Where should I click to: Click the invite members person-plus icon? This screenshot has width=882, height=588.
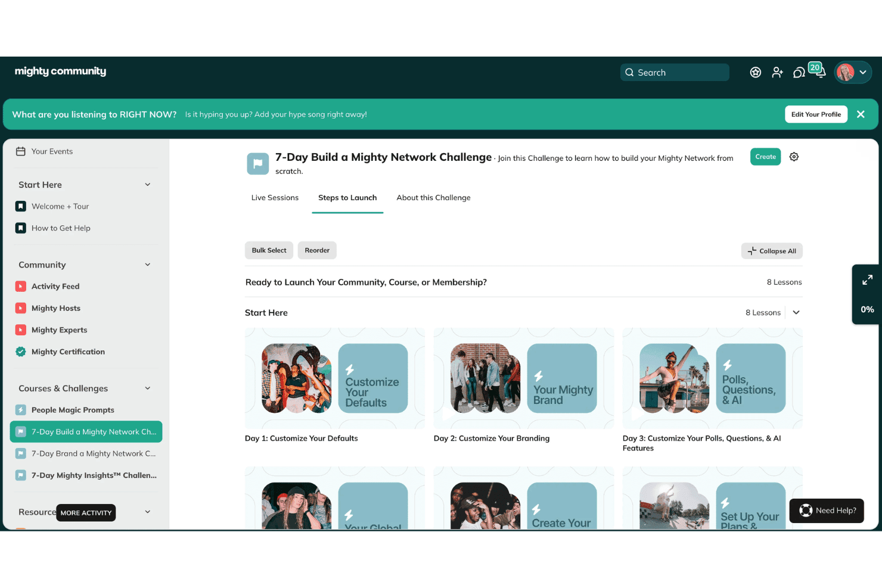click(777, 72)
